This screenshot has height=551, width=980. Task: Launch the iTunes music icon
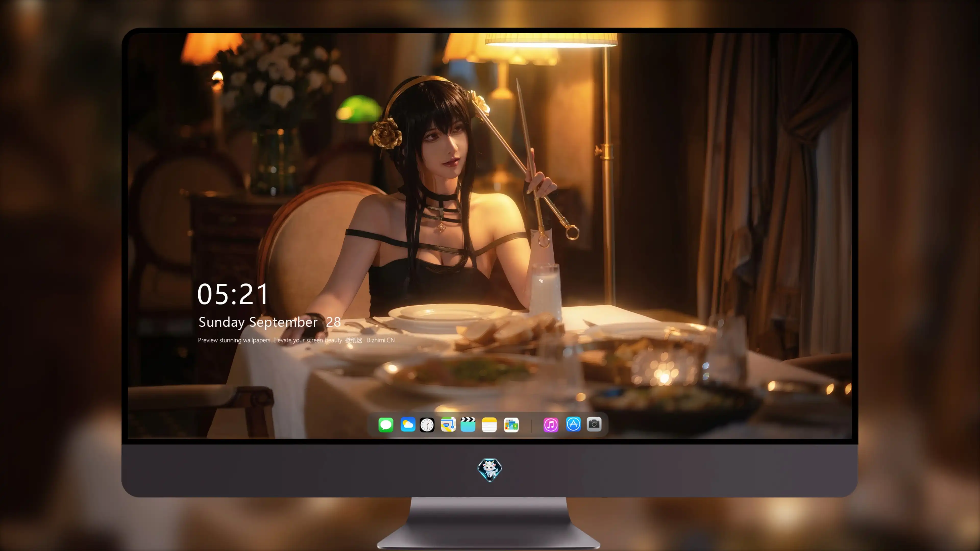point(550,424)
